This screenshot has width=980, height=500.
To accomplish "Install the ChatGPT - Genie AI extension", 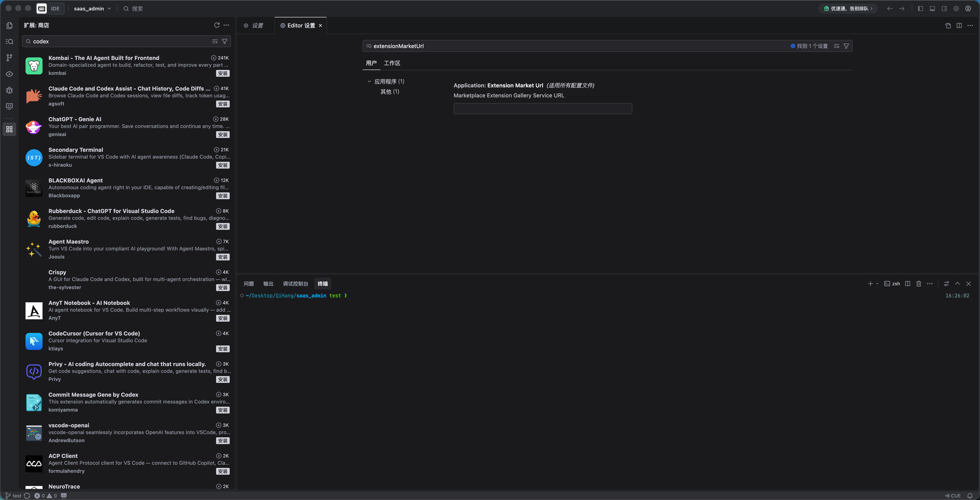I will click(223, 135).
